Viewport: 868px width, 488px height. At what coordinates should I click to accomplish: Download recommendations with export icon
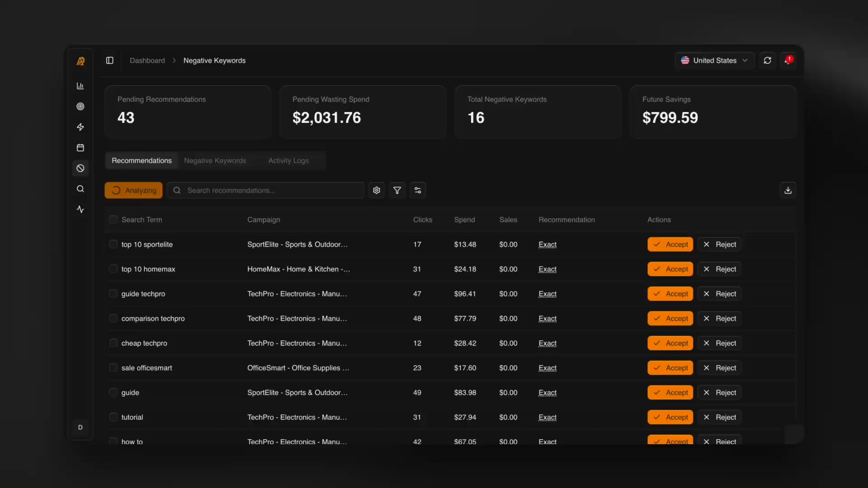tap(788, 190)
